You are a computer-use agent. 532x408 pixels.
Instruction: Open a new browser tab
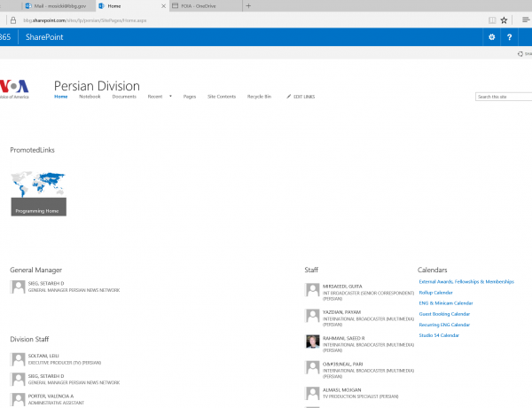pyautogui.click(x=248, y=6)
